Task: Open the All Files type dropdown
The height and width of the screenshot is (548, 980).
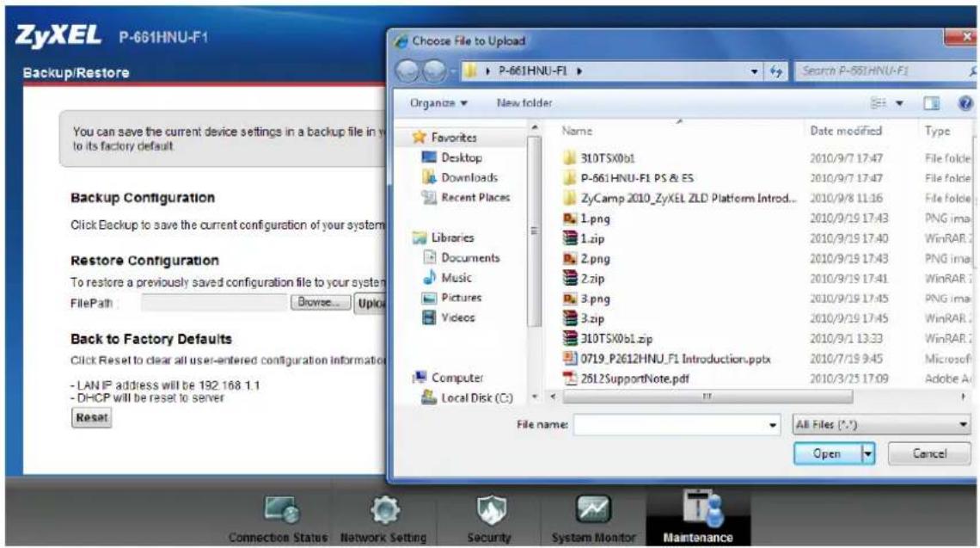Action: 880,425
